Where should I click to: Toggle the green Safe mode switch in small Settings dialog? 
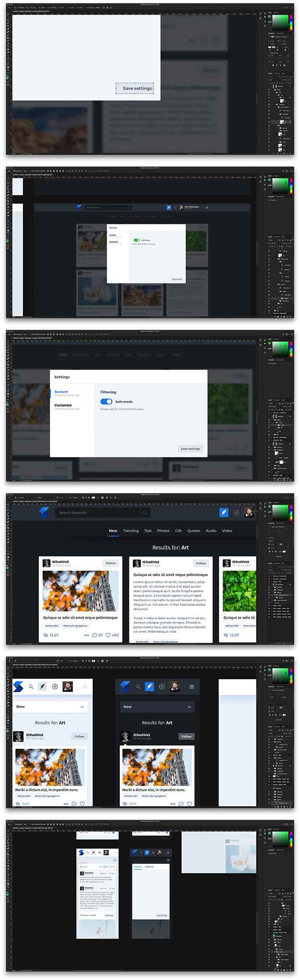137,240
